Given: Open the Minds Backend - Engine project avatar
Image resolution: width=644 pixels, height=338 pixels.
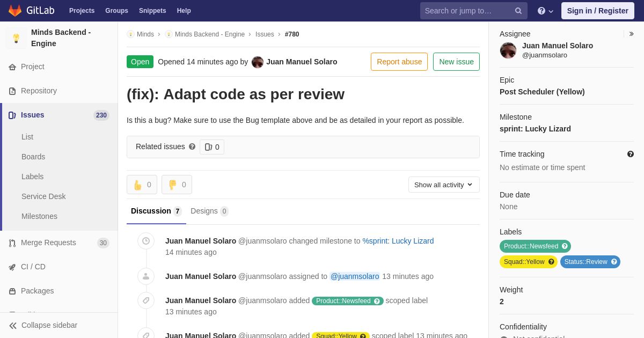Looking at the screenshot, I should coord(16,38).
